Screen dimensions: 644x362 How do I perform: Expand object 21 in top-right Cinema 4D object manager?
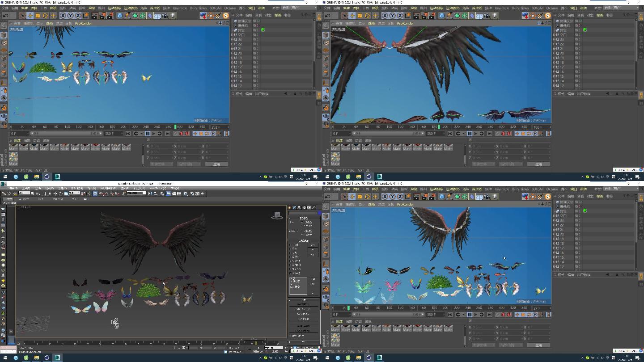554,48
